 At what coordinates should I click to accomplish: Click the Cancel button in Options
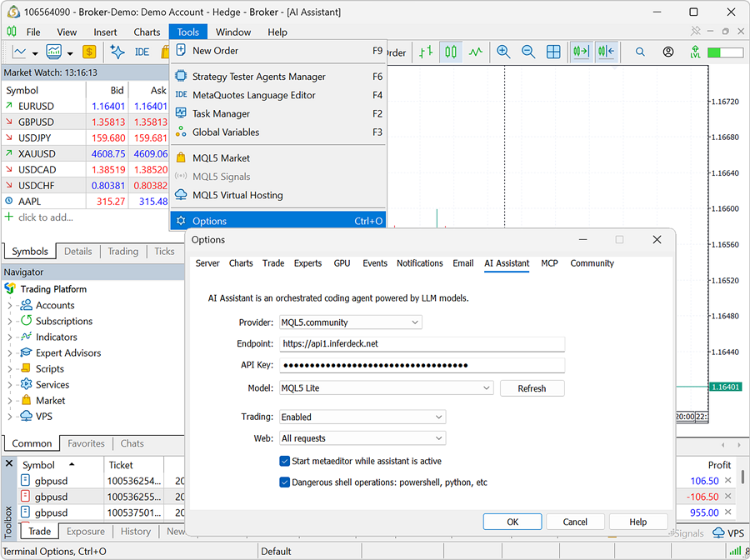(x=575, y=522)
